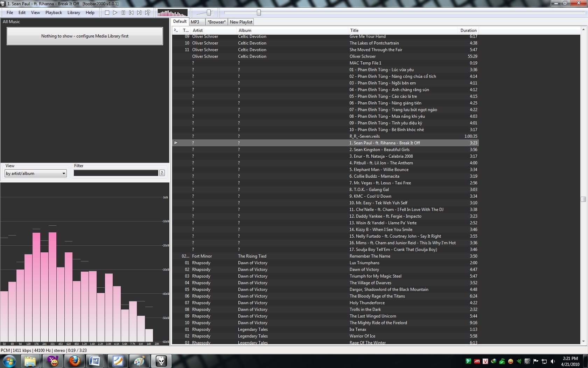Click the volume slider handle

point(209,13)
